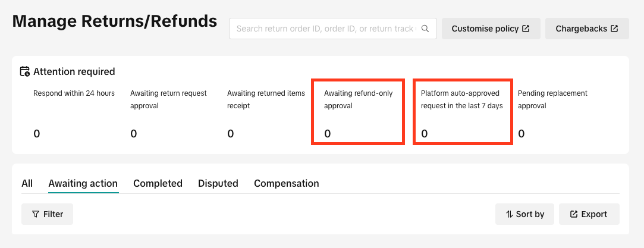The height and width of the screenshot is (248, 644).
Task: Click the Attention required calendar icon
Action: click(x=25, y=71)
